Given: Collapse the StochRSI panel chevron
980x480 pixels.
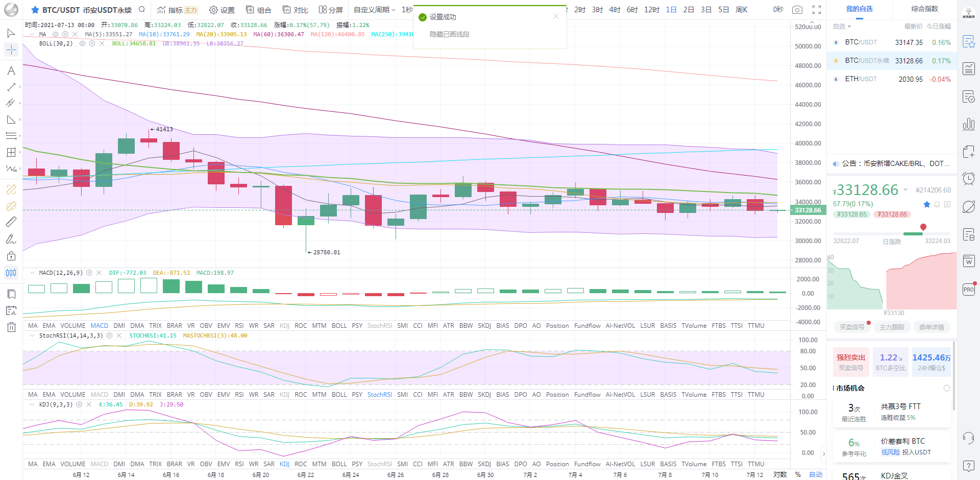Looking at the screenshot, I should (32, 335).
